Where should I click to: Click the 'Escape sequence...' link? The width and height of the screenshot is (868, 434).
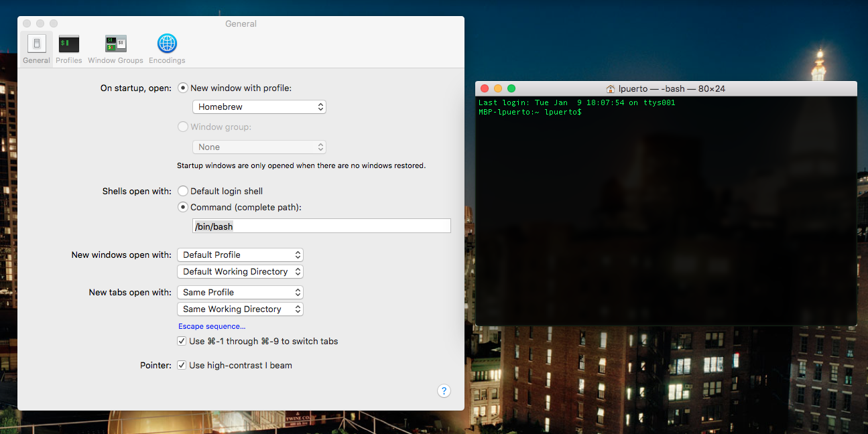[212, 326]
